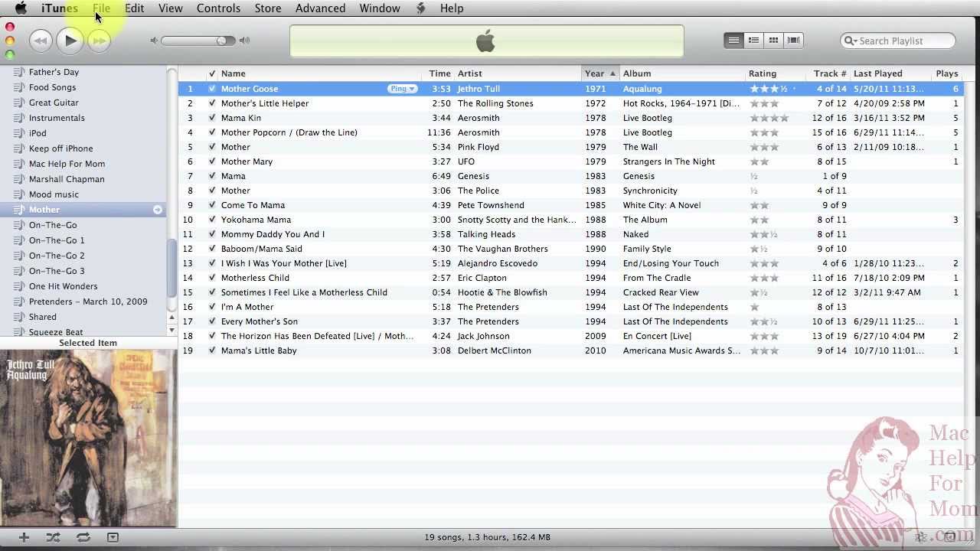
Task: Open the Controls menu
Action: [x=218, y=8]
